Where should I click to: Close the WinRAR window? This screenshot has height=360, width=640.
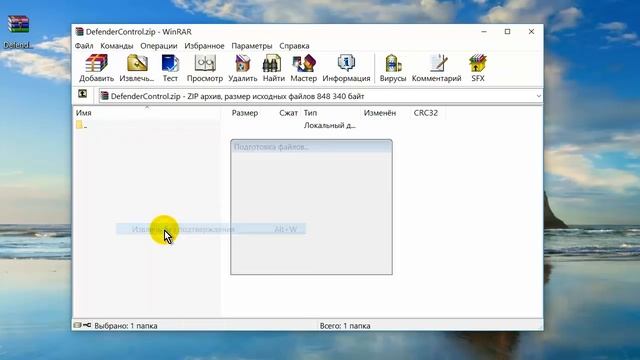click(x=531, y=31)
